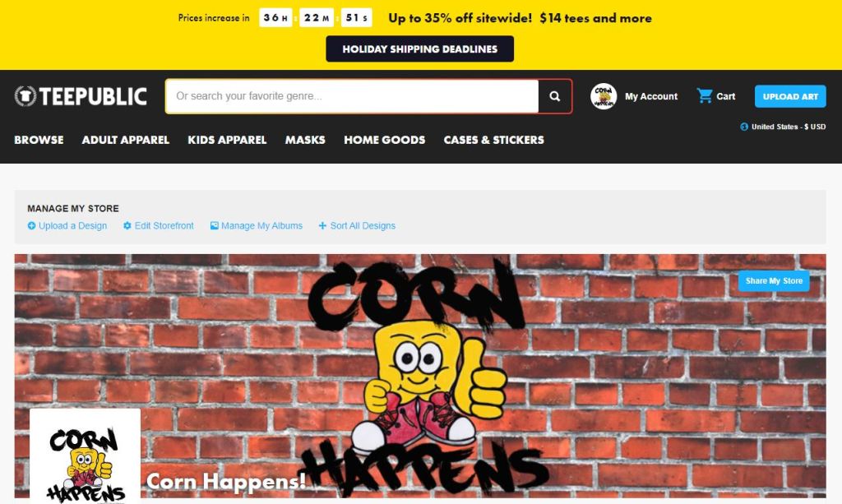Click the Holiday Shipping Deadlines button
The image size is (842, 504).
pos(420,49)
